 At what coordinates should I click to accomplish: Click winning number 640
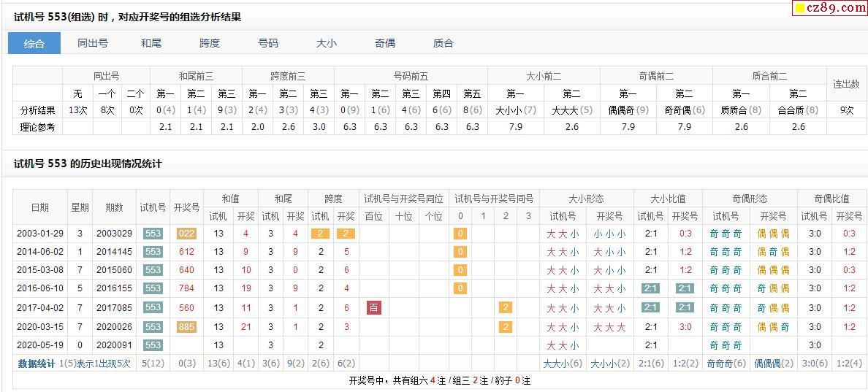pos(186,270)
